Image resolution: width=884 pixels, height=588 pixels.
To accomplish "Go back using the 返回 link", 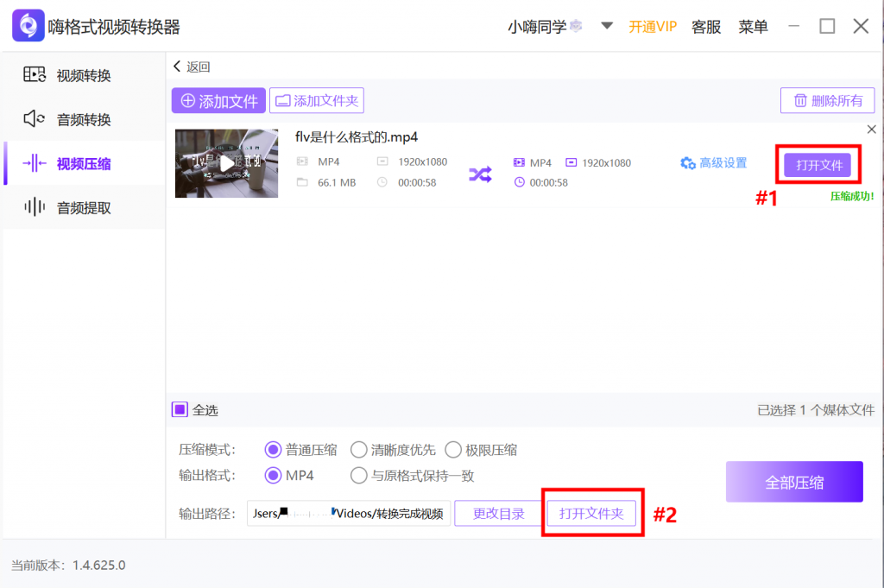I will coord(193,66).
